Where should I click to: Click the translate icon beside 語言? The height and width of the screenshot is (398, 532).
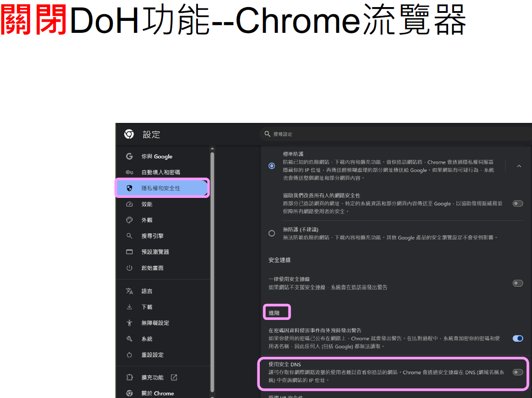point(130,291)
